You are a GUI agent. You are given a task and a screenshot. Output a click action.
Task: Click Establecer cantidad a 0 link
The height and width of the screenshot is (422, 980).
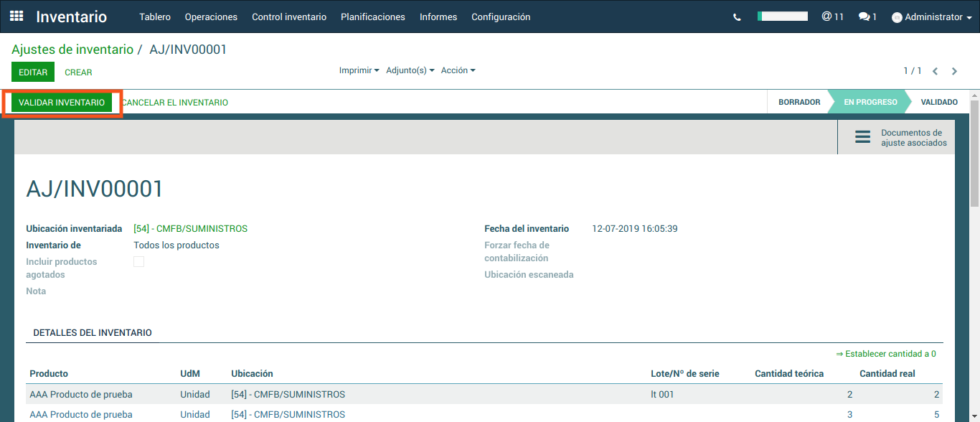coord(886,354)
